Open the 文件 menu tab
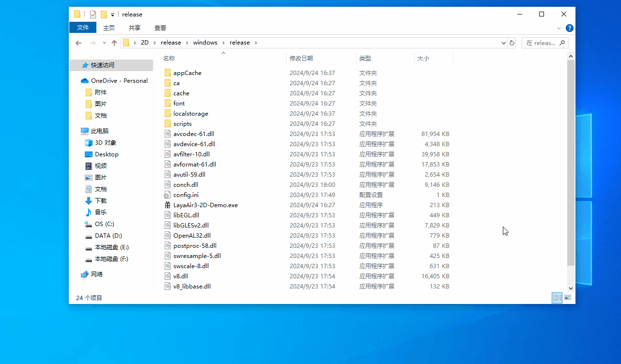The height and width of the screenshot is (364, 621). click(x=83, y=28)
